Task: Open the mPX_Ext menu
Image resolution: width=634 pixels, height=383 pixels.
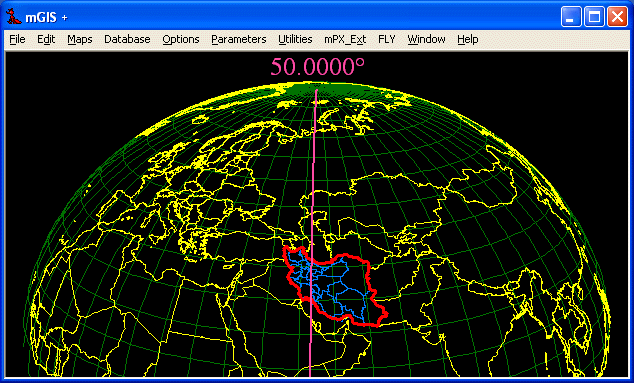Action: click(345, 39)
